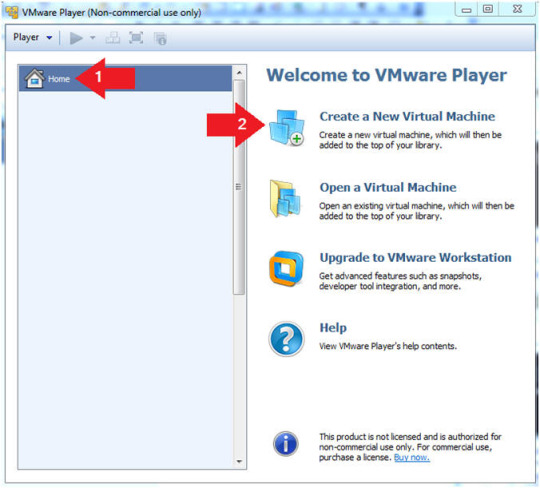
Task: Enter full screen mode via toolbar icon
Action: pos(136,38)
